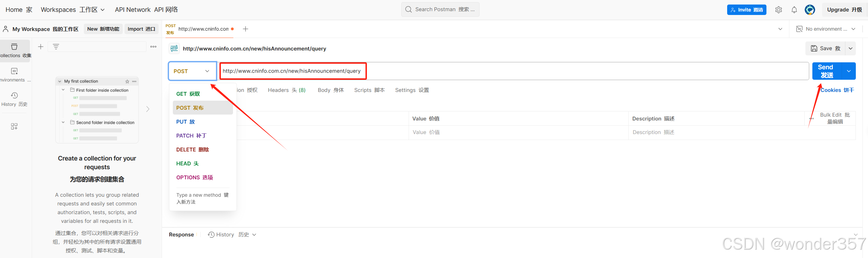
Task: Click the search magnifier icon
Action: [409, 9]
